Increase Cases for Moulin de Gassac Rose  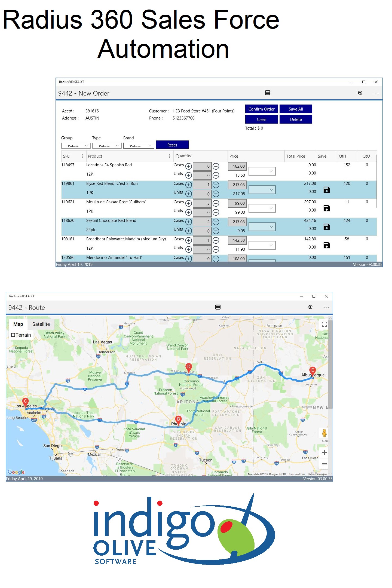click(189, 203)
